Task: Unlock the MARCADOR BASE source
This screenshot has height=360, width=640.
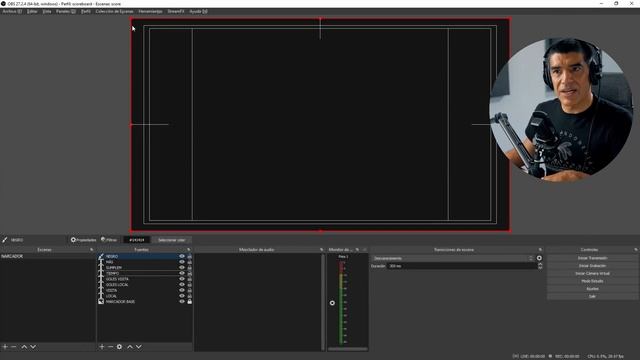Action: click(x=189, y=302)
